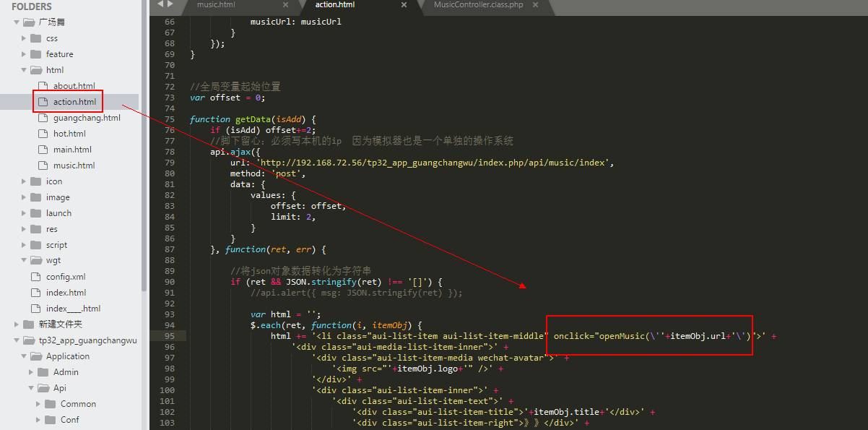The width and height of the screenshot is (868, 430).
Task: Click the folder icon beside image
Action: click(x=35, y=197)
